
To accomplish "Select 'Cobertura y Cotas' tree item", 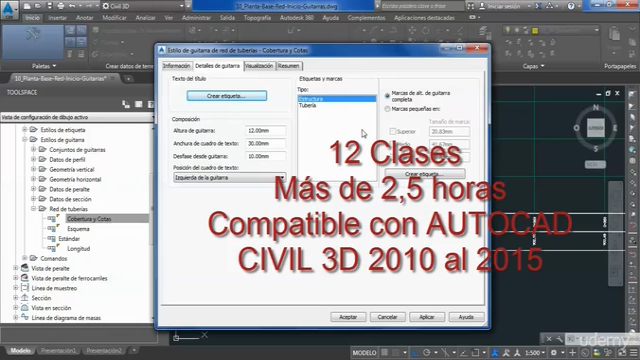I will pyautogui.click(x=89, y=219).
